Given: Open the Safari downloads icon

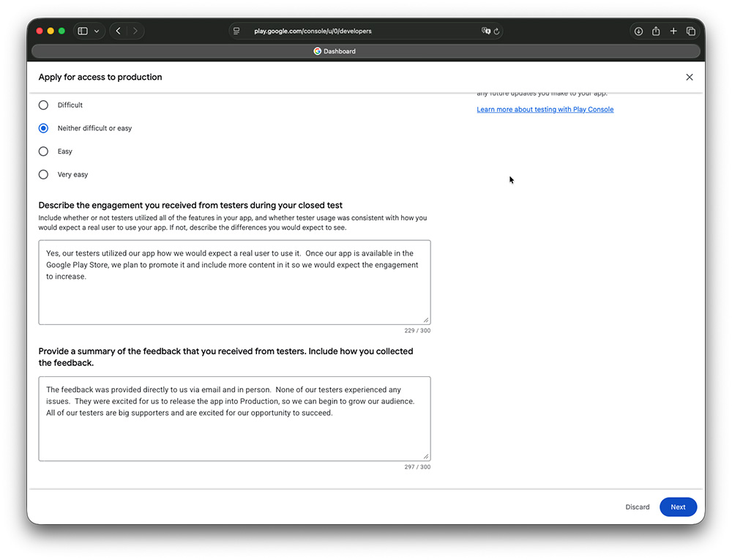Looking at the screenshot, I should [638, 31].
